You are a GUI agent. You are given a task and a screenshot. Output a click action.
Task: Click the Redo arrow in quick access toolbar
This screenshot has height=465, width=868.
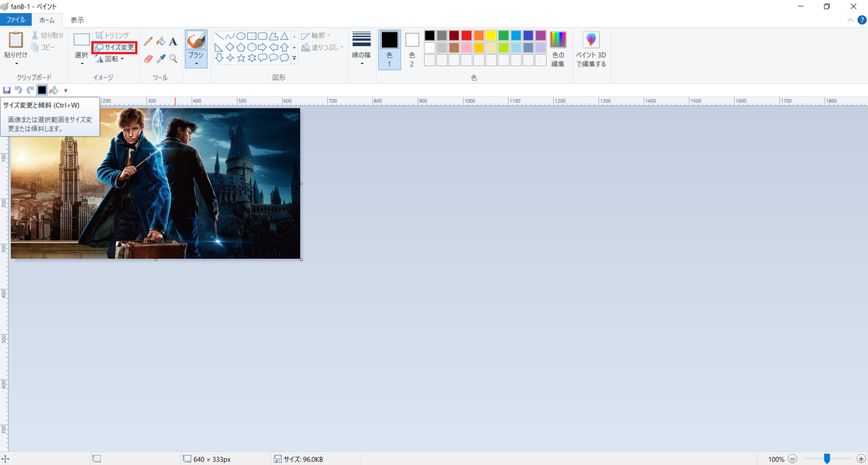30,90
